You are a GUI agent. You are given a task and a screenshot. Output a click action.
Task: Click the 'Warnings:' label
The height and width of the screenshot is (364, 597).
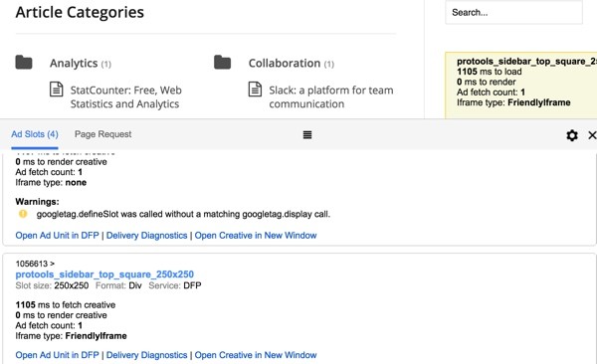(38, 202)
